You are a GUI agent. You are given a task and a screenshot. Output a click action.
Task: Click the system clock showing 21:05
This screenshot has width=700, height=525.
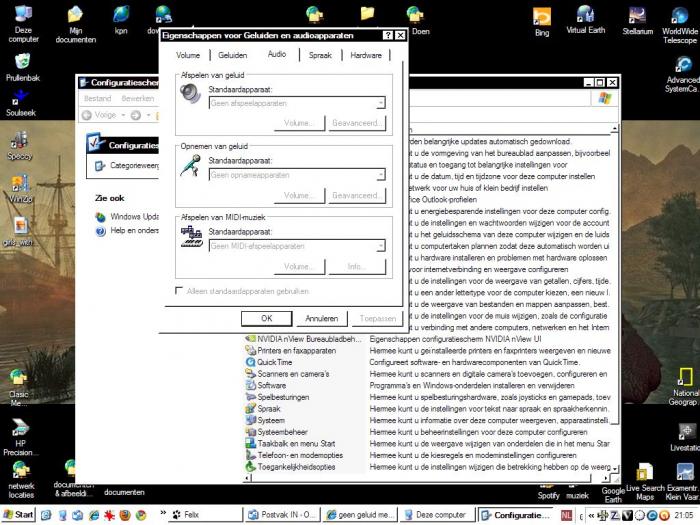(x=684, y=515)
